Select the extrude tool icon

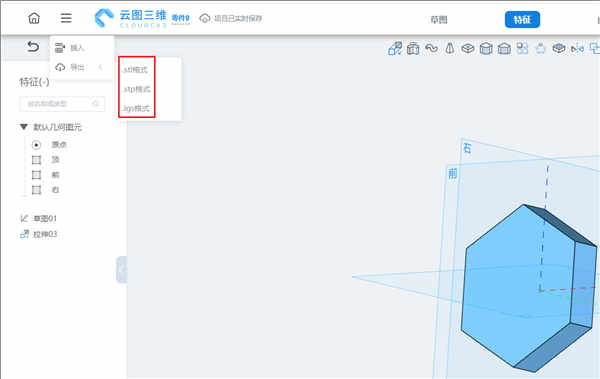tap(395, 49)
